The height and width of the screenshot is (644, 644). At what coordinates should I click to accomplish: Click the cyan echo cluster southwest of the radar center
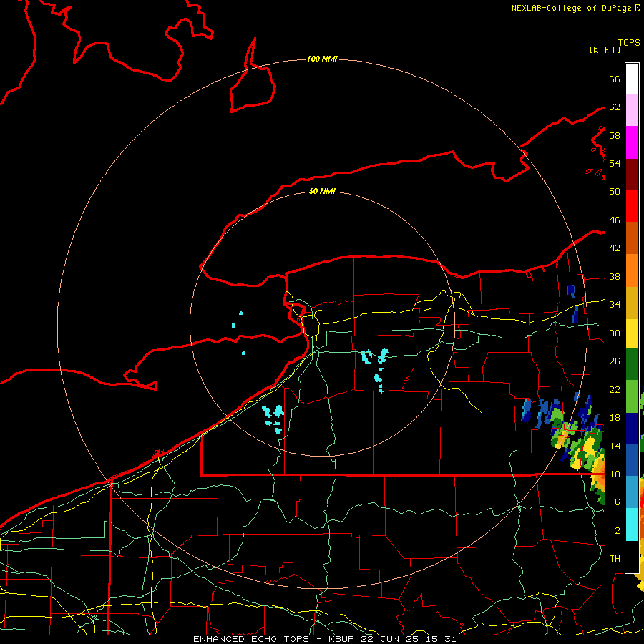pos(273,418)
